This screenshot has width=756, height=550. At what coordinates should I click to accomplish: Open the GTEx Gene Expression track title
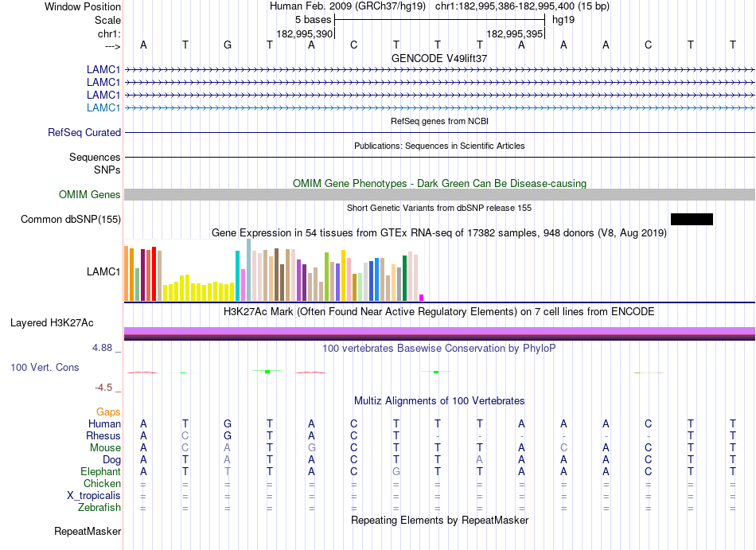439,233
